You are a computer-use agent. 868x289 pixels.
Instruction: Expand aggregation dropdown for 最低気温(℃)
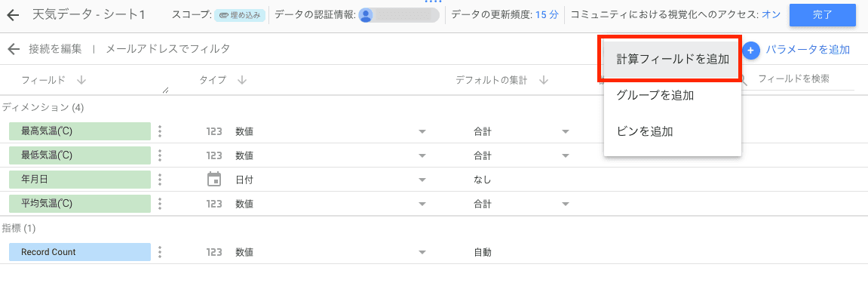click(565, 155)
